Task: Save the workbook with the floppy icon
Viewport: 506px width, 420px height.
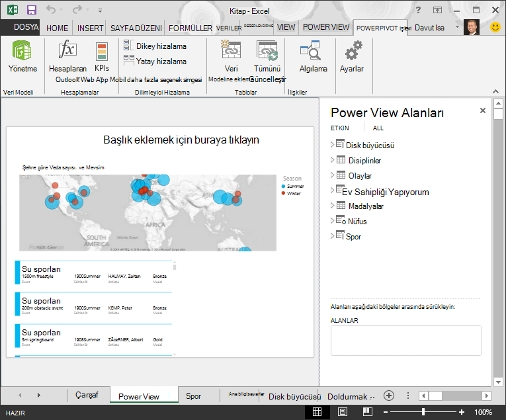Action: tap(31, 10)
